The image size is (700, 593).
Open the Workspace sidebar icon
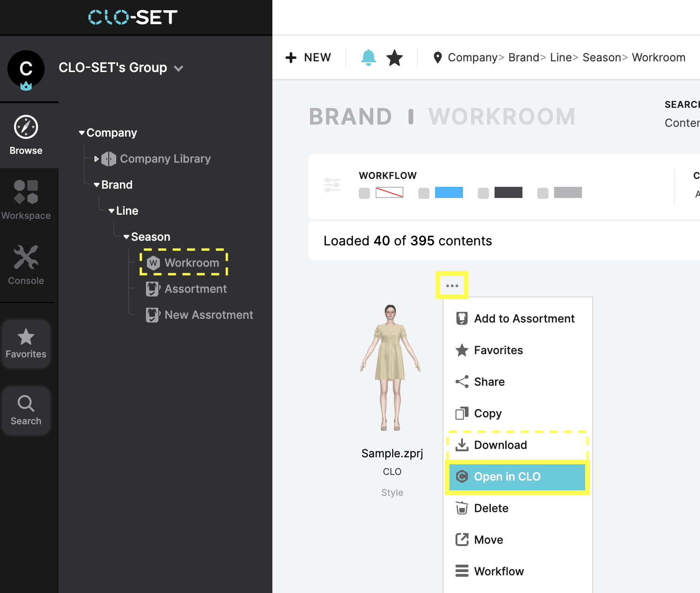coord(26,192)
